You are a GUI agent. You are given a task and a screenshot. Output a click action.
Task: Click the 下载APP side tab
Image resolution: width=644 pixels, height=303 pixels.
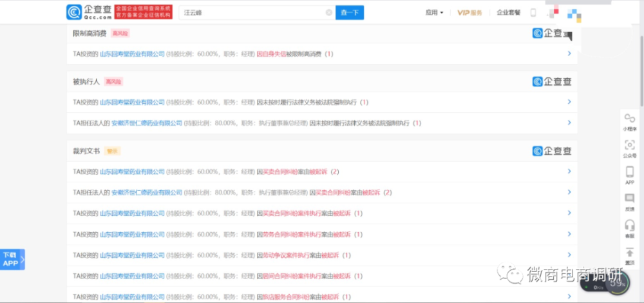[12, 259]
